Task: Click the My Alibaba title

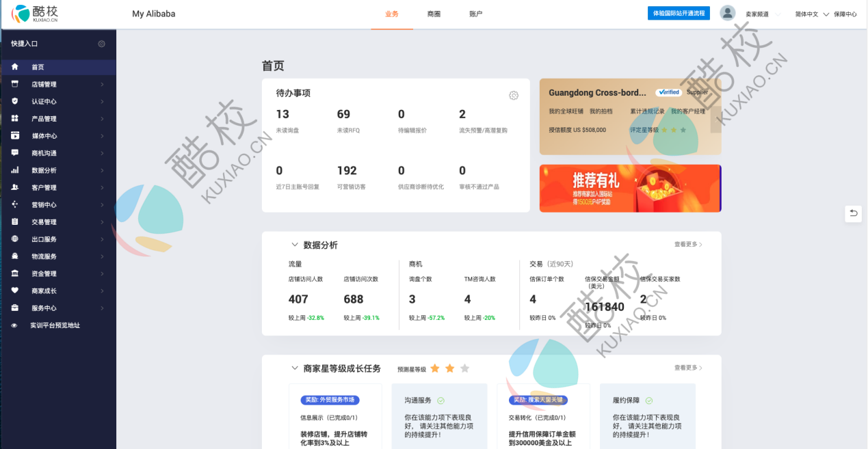Action: click(x=154, y=14)
